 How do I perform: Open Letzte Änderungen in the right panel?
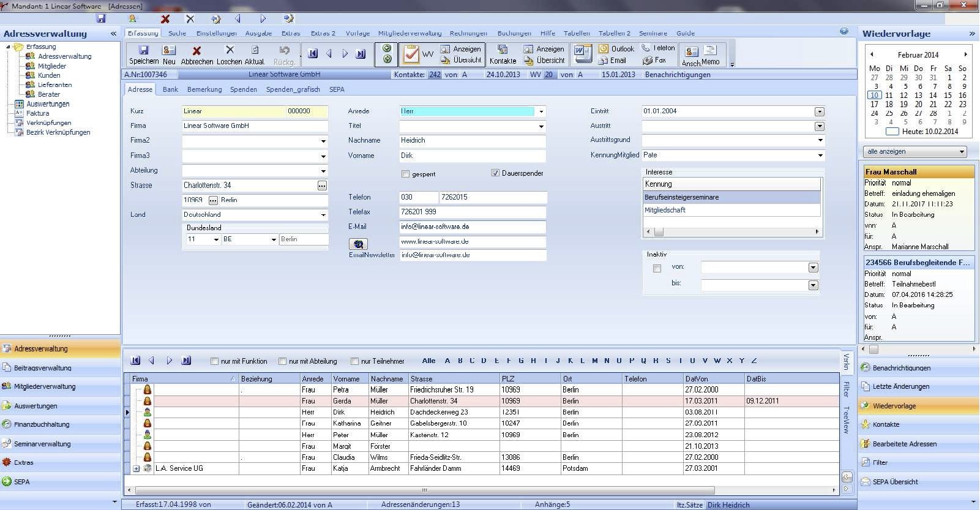(x=918, y=386)
